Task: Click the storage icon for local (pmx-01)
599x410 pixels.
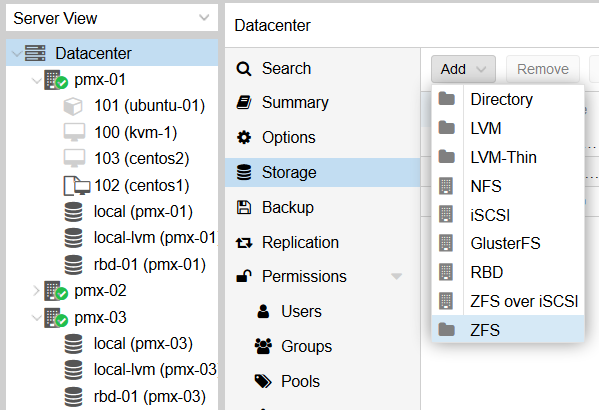Action: tap(73, 212)
